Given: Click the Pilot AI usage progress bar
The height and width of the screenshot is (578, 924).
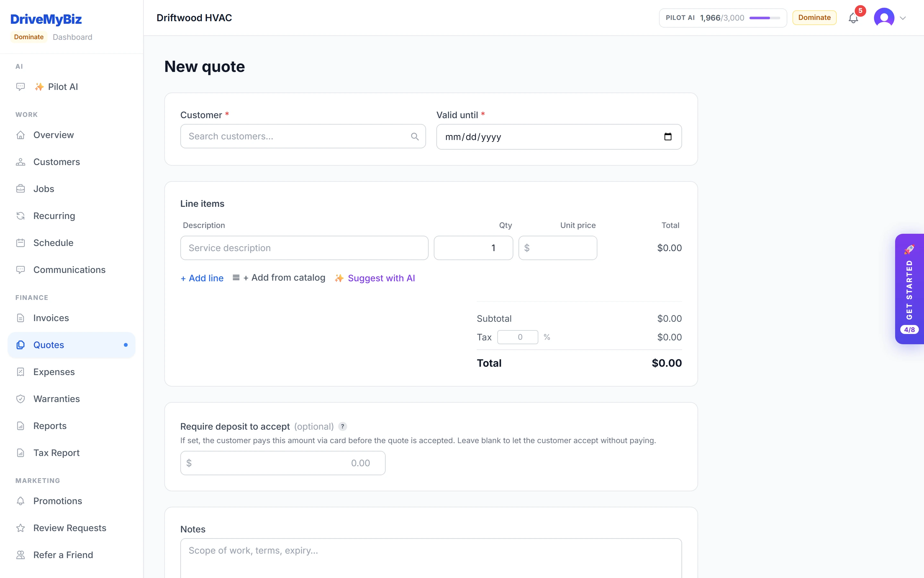Looking at the screenshot, I should tap(765, 18).
